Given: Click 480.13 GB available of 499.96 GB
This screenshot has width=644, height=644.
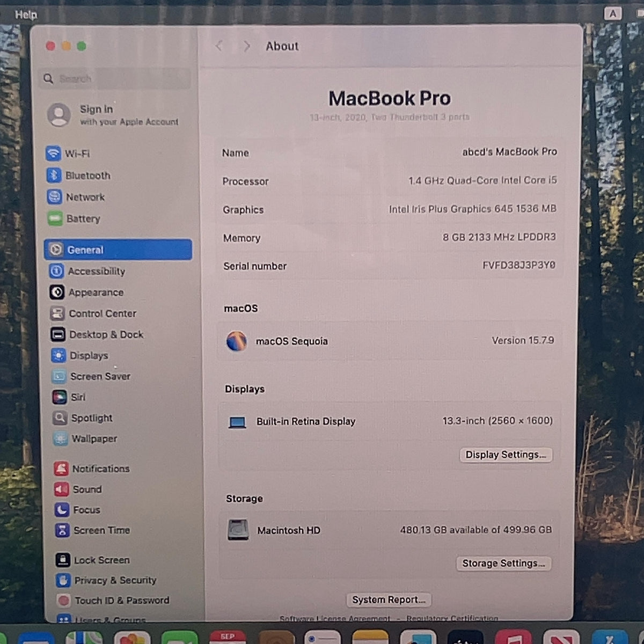Looking at the screenshot, I should click(476, 530).
